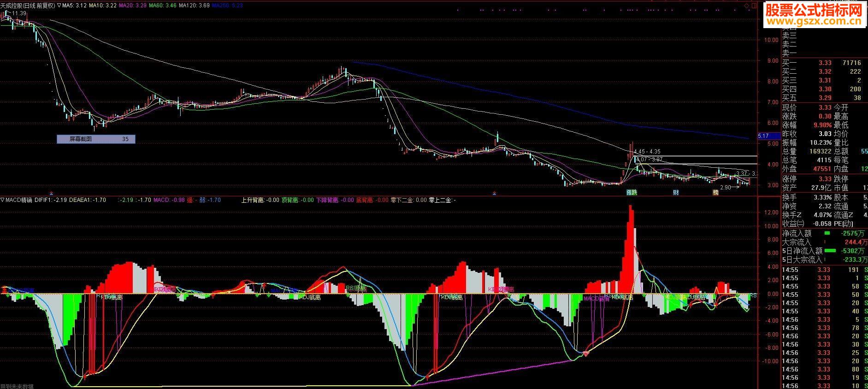Click the 涨幅 9.90% value
The height and width of the screenshot is (389, 868).
[x=822, y=125]
